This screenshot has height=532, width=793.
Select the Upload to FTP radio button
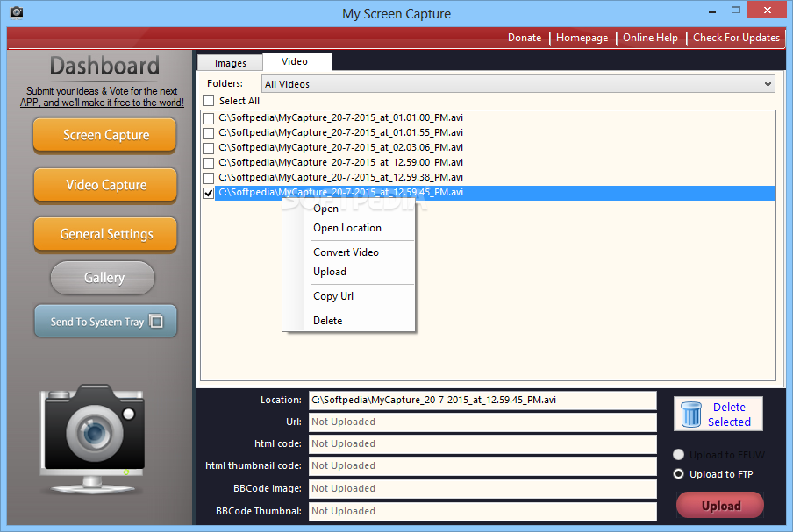(x=678, y=474)
